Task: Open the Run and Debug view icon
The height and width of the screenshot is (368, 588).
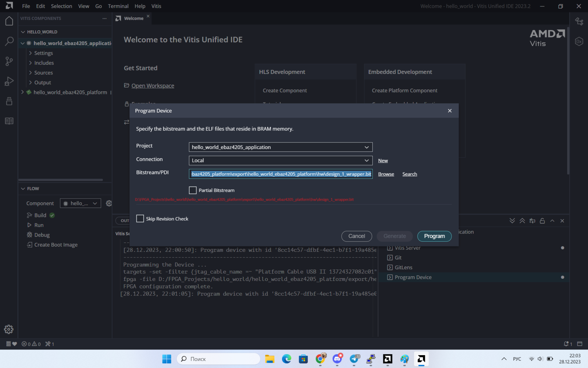Action: 9,81
